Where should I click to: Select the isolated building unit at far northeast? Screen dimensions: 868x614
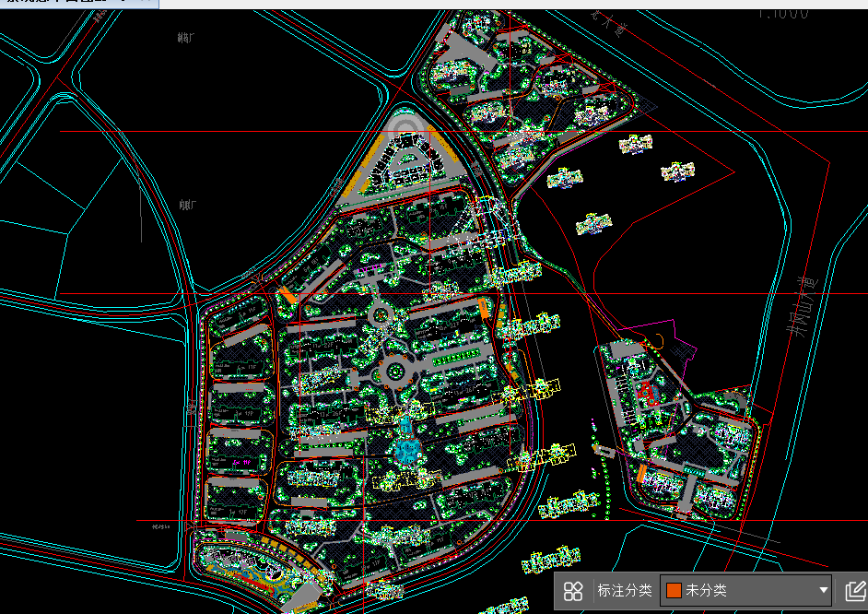pyautogui.click(x=677, y=171)
